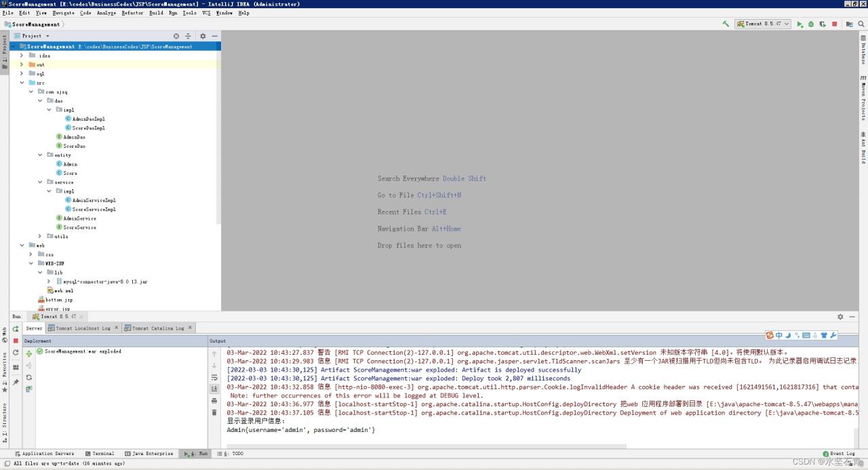Hide the Run tool window
The width and height of the screenshot is (868, 470).
pyautogui.click(x=851, y=317)
